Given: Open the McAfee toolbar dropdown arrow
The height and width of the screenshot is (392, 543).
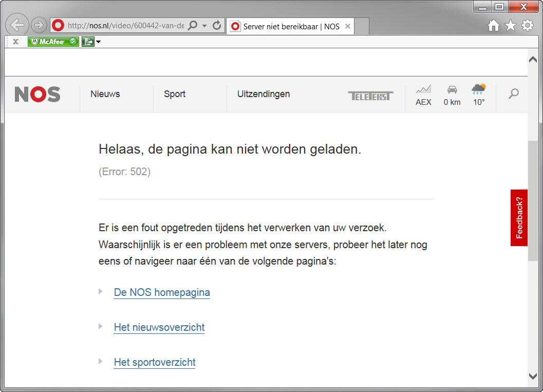Looking at the screenshot, I should (x=98, y=42).
